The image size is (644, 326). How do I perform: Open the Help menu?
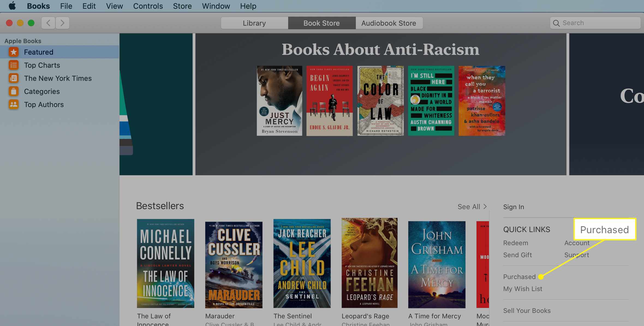click(248, 6)
